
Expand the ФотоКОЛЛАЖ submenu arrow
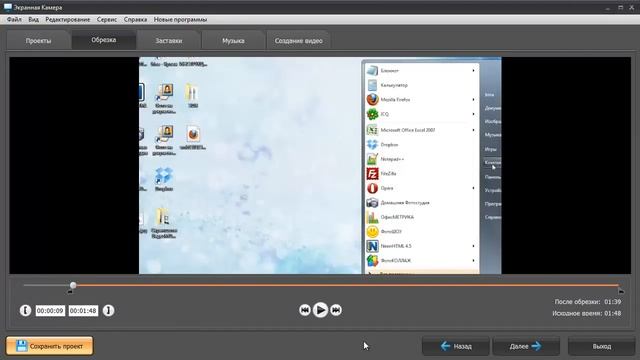pos(473,260)
